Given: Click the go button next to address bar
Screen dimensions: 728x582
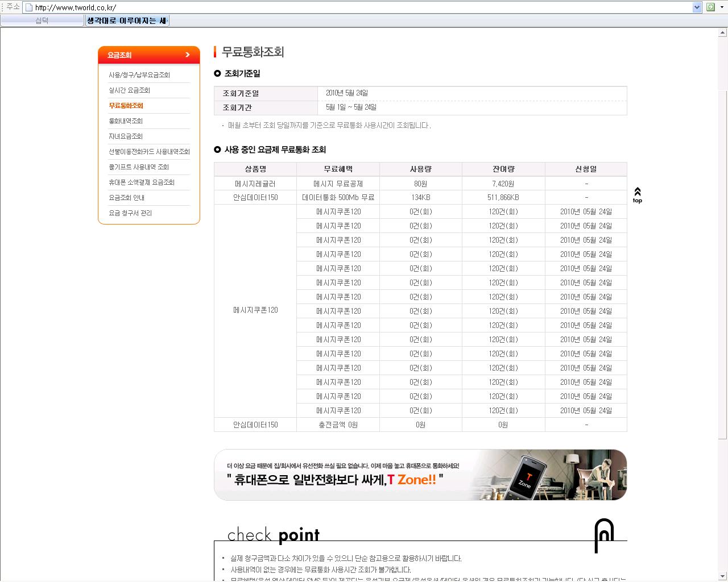Looking at the screenshot, I should click(x=710, y=7).
